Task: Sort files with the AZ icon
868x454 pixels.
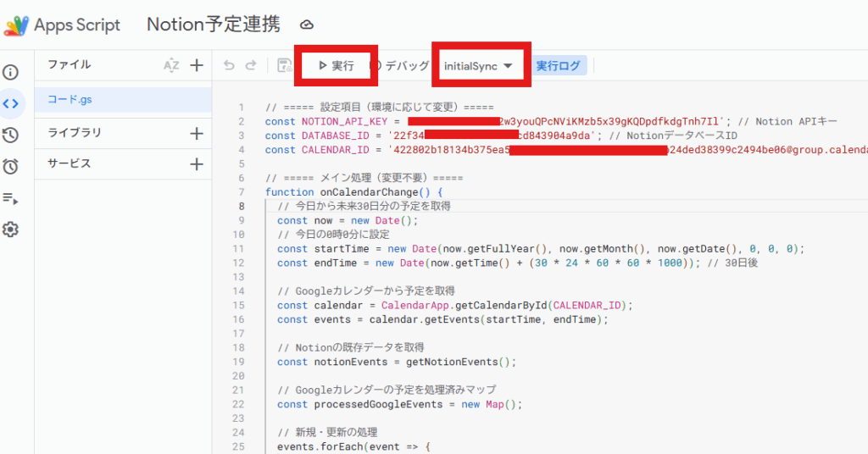Action: (x=171, y=65)
